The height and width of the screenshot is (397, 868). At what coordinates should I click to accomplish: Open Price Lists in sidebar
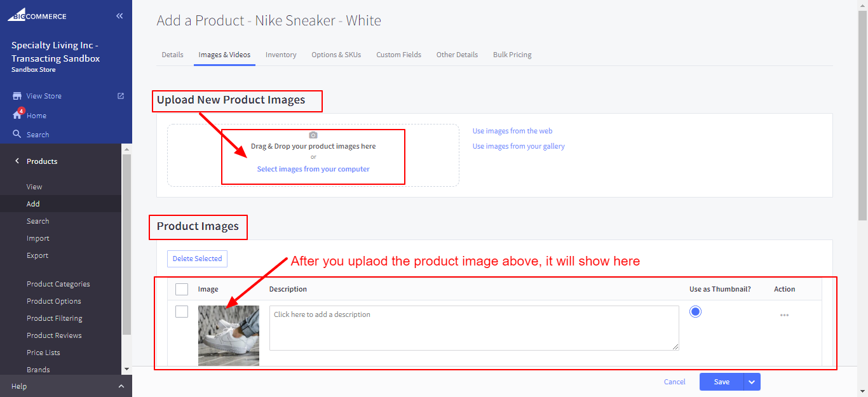pyautogui.click(x=43, y=353)
